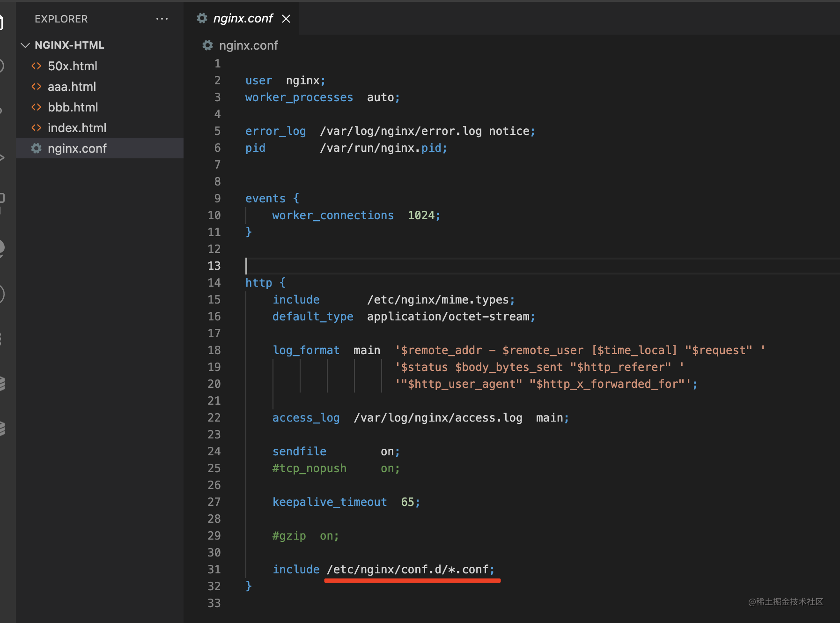
Task: Click line number 31 in the gutter
Action: click(214, 570)
